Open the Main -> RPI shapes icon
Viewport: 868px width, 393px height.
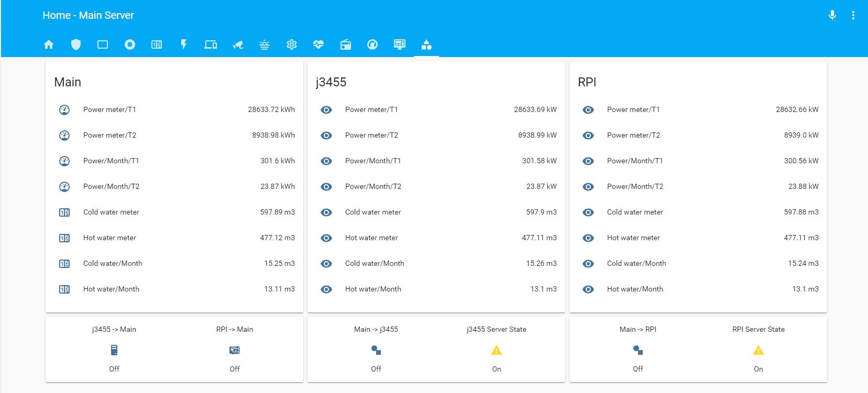638,350
